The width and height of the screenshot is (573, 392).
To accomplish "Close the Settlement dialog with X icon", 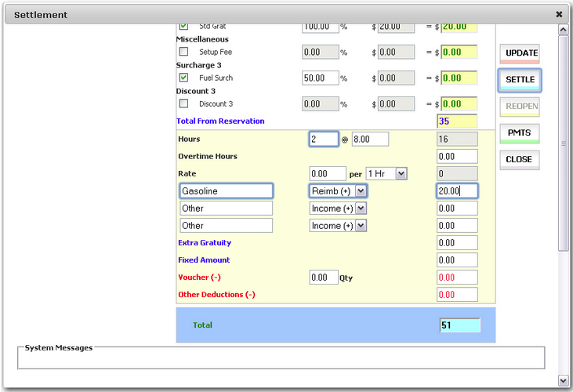I will [x=559, y=14].
